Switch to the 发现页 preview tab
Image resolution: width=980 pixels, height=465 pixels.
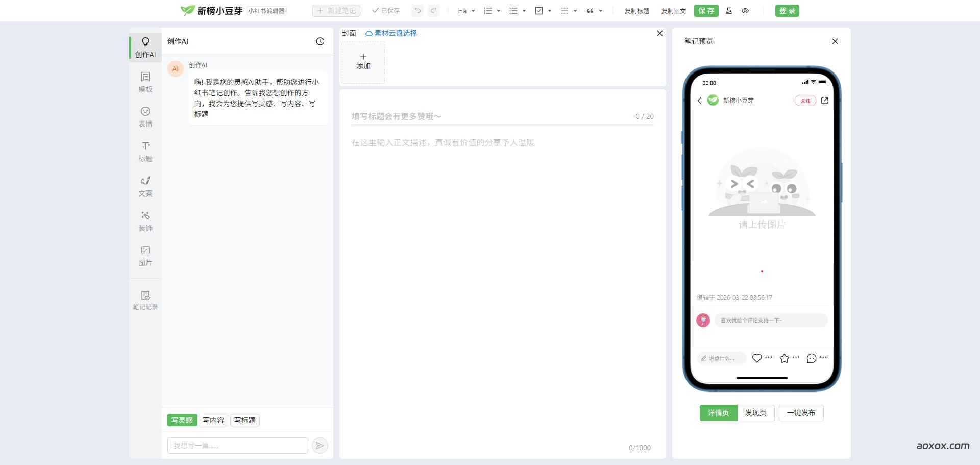coord(756,412)
